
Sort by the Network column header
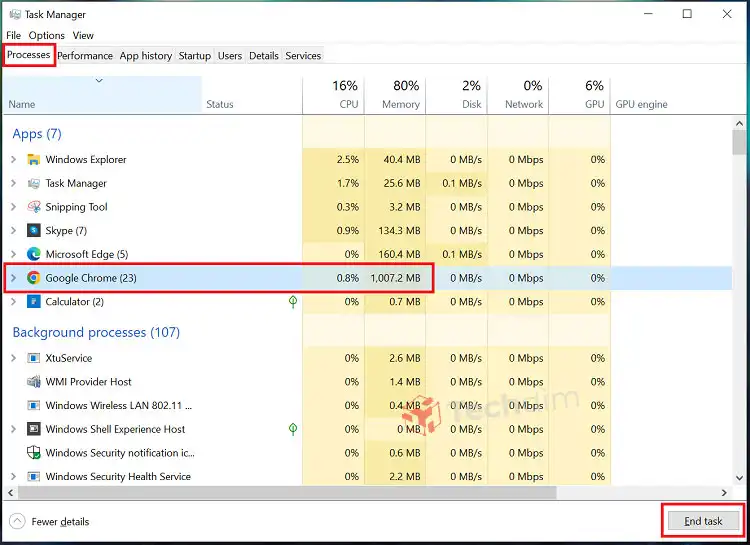[518, 95]
